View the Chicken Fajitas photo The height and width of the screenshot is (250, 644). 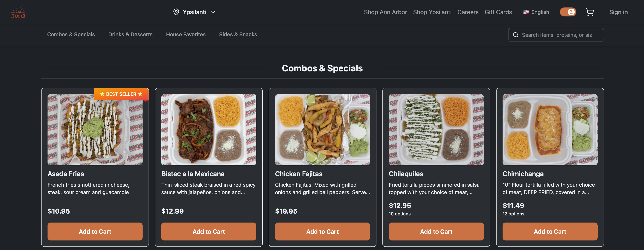tap(322, 130)
